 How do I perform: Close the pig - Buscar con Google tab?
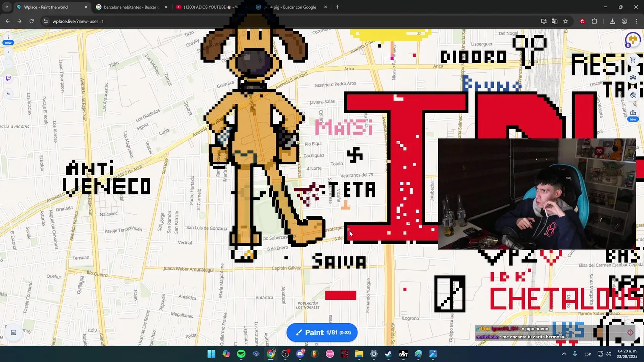tap(325, 7)
